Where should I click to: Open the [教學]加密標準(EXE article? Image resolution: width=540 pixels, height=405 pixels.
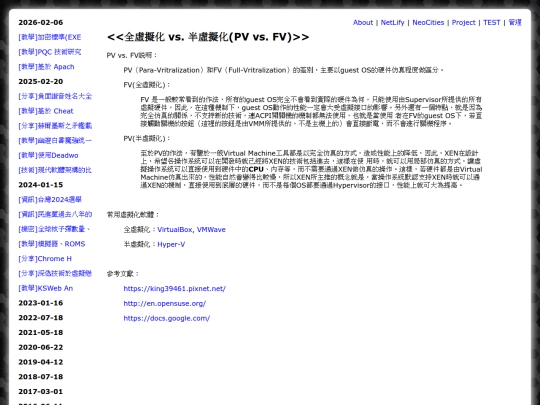tap(50, 37)
